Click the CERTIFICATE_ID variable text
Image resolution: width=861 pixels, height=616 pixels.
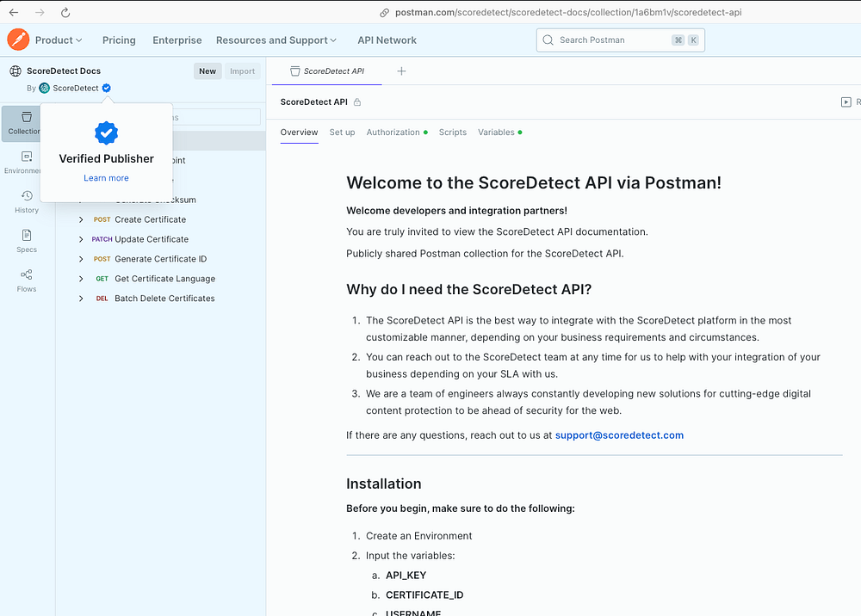(x=424, y=595)
